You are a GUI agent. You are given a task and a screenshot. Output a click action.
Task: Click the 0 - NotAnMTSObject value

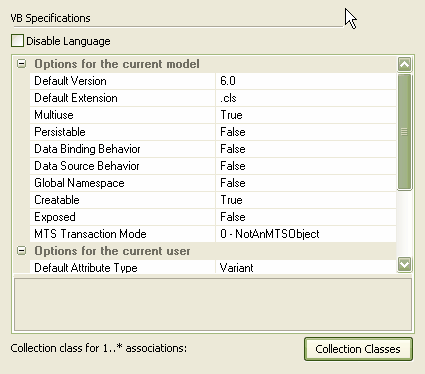coord(306,234)
